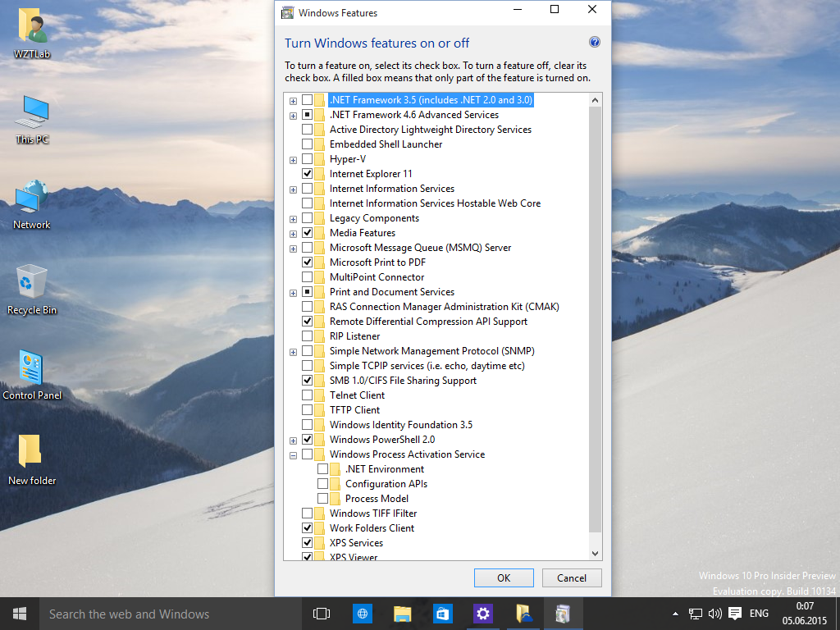Click the scrollbar down arrow
This screenshot has width=840, height=630.
coord(595,554)
